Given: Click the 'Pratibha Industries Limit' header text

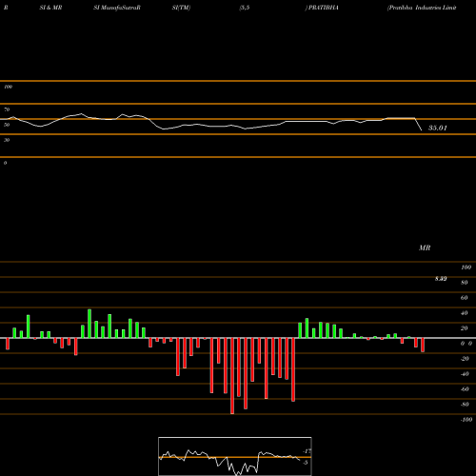Looking at the screenshot, I should pos(422,8).
